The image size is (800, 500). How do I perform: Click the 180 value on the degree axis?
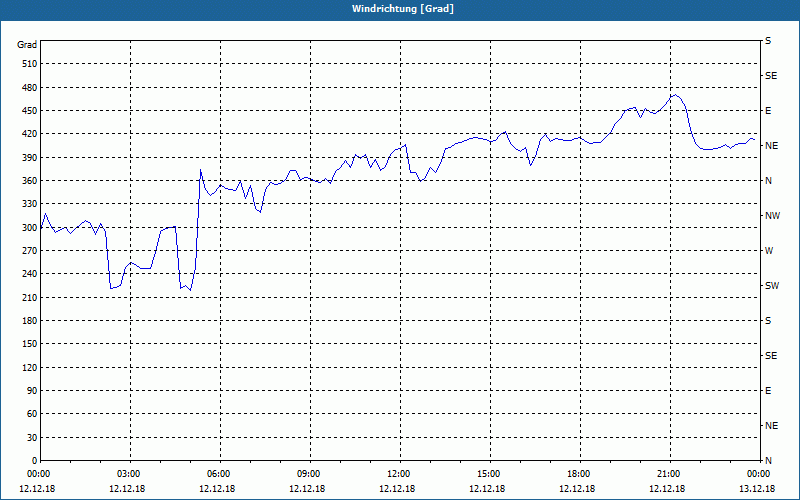point(30,320)
